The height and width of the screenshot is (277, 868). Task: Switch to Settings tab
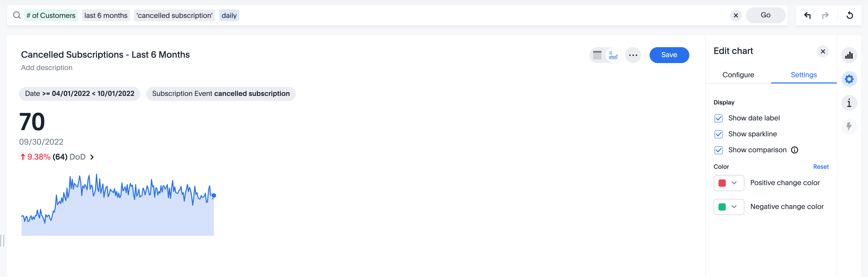[804, 74]
